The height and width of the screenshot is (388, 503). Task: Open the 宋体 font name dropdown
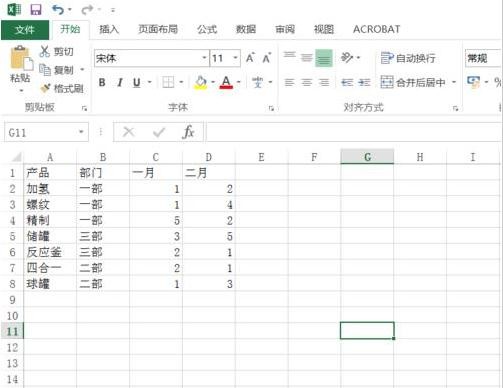[x=204, y=58]
